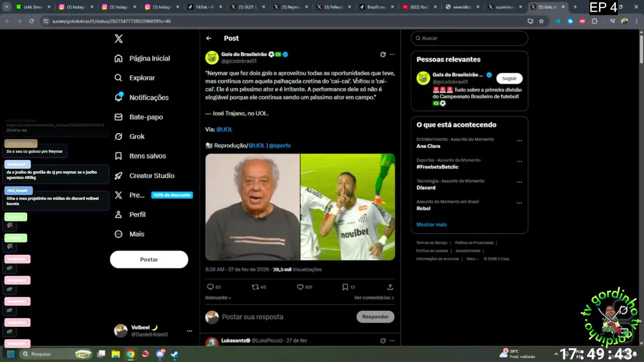644x362 pixels.
Task: Open Volbeel account menu dots
Action: click(190, 331)
